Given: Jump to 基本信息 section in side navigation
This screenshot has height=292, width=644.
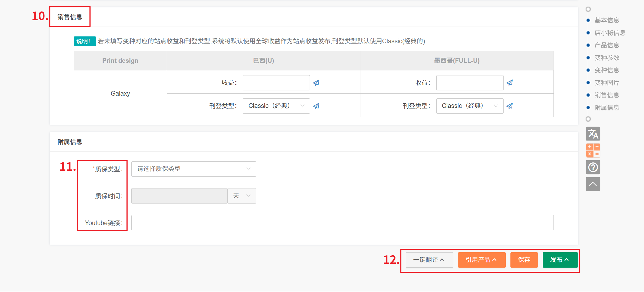Looking at the screenshot, I should tap(606, 20).
